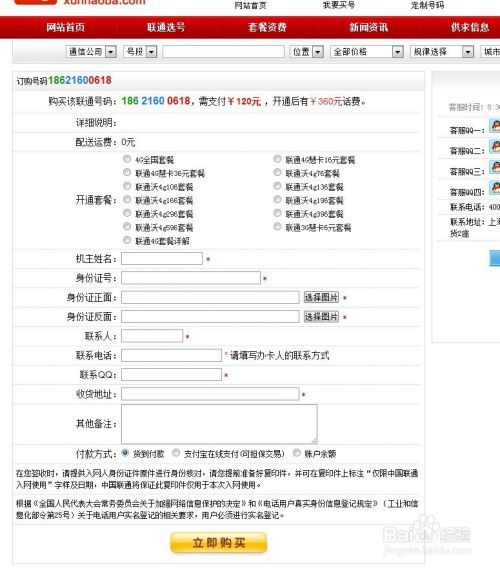Screen dimensions: 500x568
Task: Select 联通4G套餐详解 radio option
Action: point(127,240)
